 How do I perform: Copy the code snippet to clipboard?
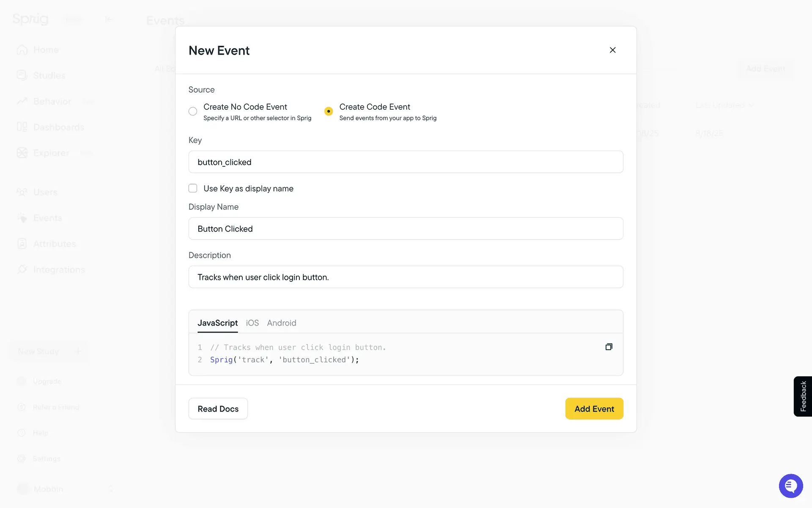point(609,347)
